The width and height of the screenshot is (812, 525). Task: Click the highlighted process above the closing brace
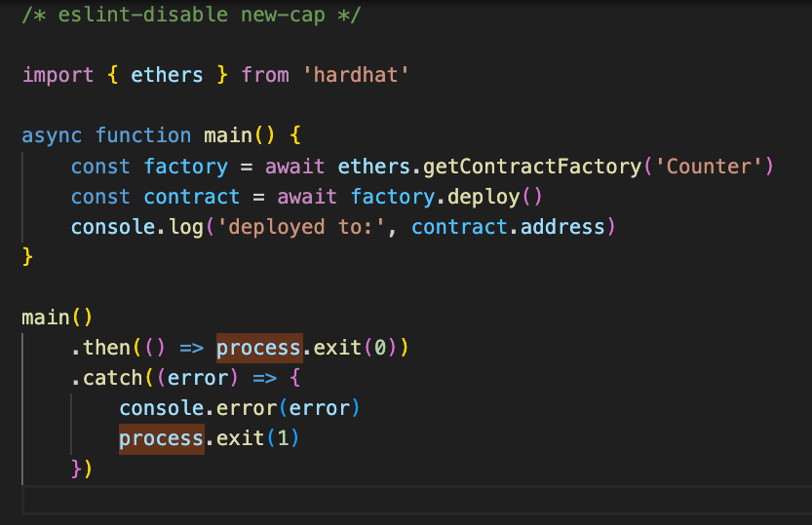pos(161,438)
